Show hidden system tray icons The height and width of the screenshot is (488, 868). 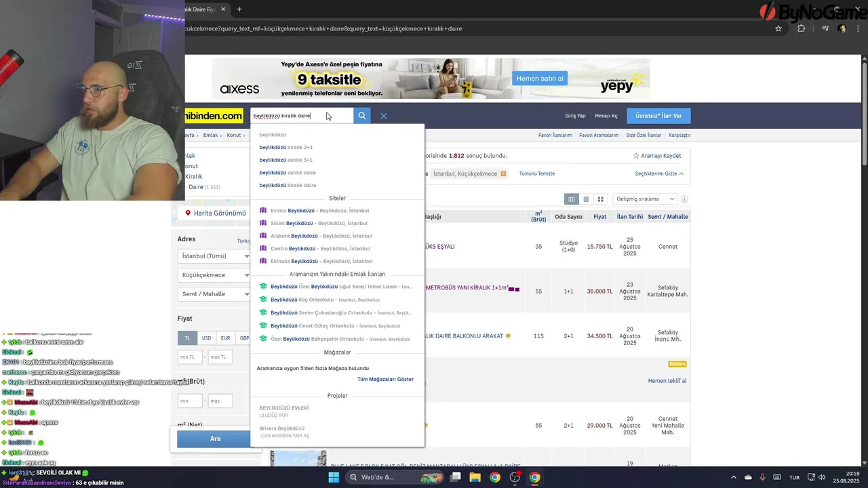point(733,477)
